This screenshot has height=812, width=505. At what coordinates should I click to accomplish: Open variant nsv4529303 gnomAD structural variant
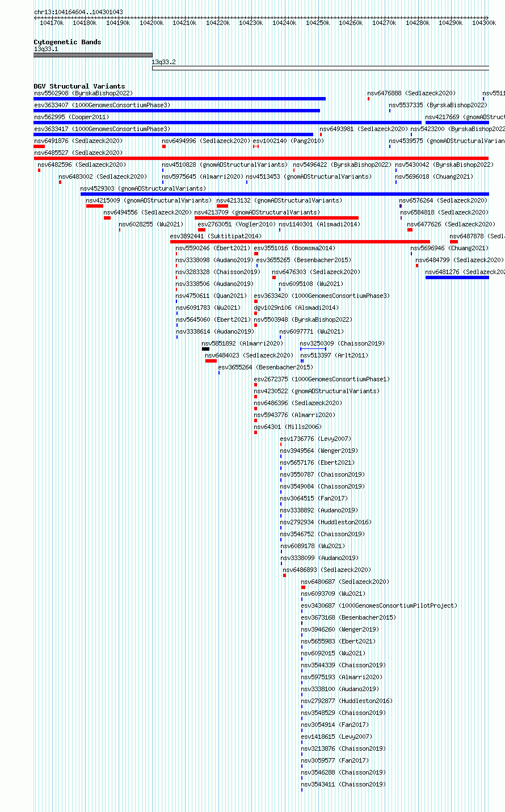coord(285,194)
